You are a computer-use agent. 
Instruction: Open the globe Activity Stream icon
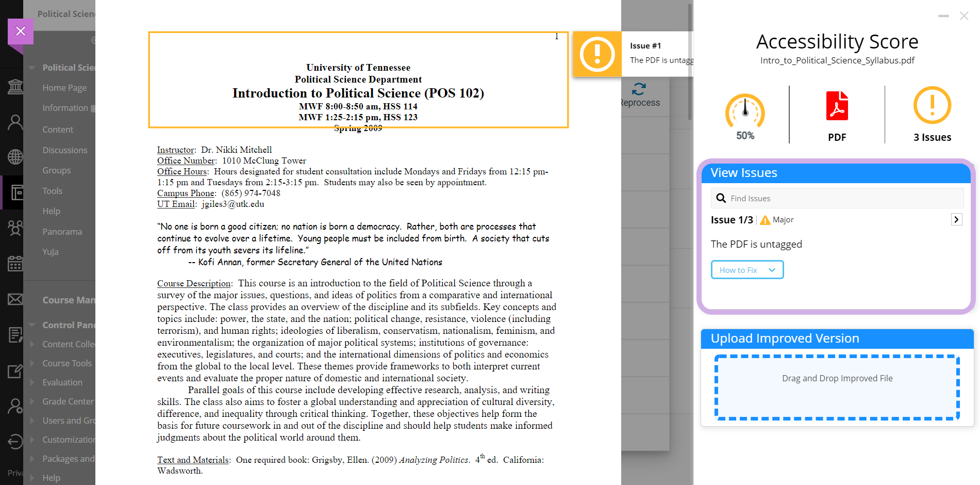[15, 157]
